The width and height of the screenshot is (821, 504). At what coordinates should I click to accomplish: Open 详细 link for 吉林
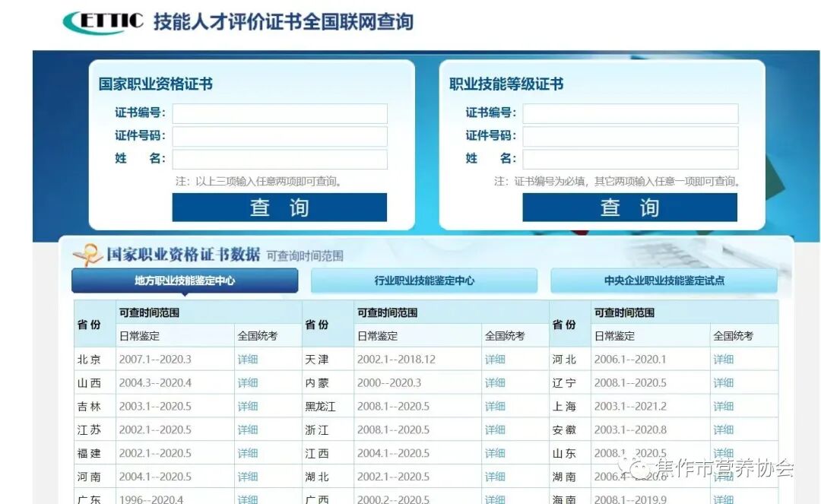point(248,407)
